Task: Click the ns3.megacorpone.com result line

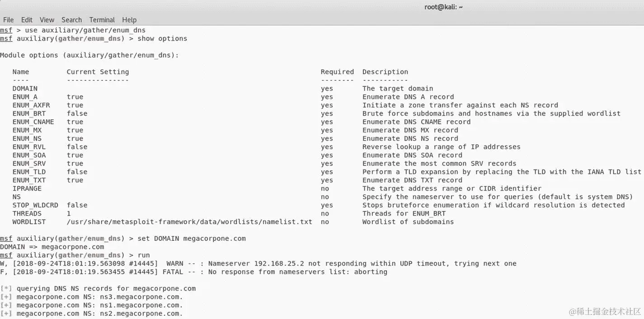Action: point(92,297)
